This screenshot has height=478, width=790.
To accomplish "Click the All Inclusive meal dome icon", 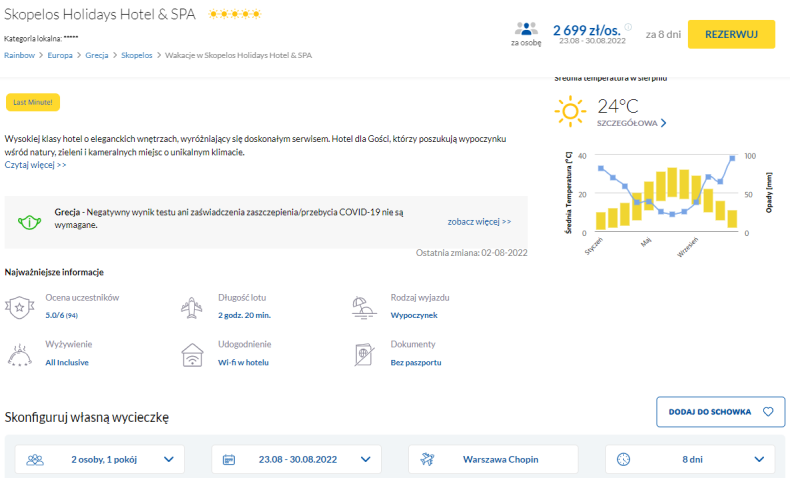I will coord(19,353).
